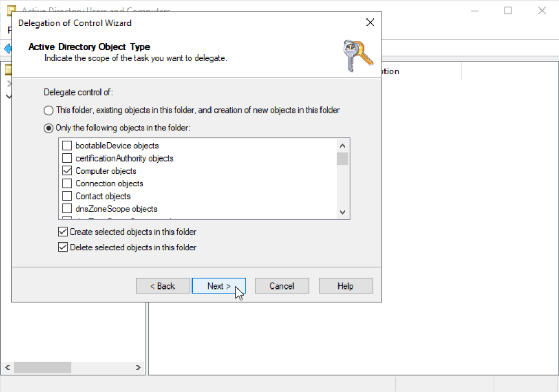Image resolution: width=559 pixels, height=392 pixels.
Task: Open Help for the wizard
Action: tap(346, 286)
